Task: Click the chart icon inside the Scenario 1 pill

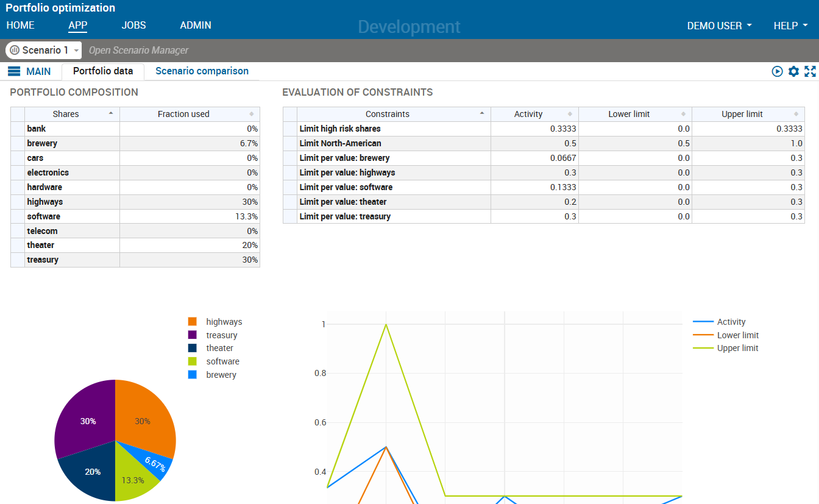Action: click(13, 50)
